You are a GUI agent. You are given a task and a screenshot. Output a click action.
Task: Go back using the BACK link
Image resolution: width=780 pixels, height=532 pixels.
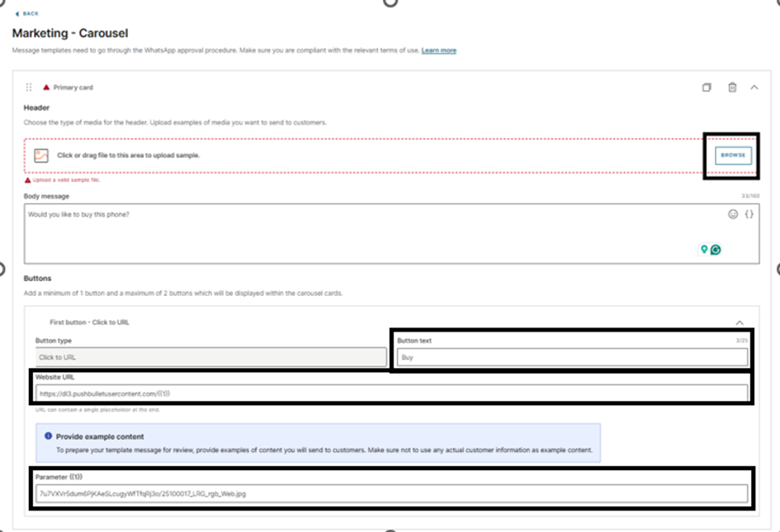pos(27,13)
